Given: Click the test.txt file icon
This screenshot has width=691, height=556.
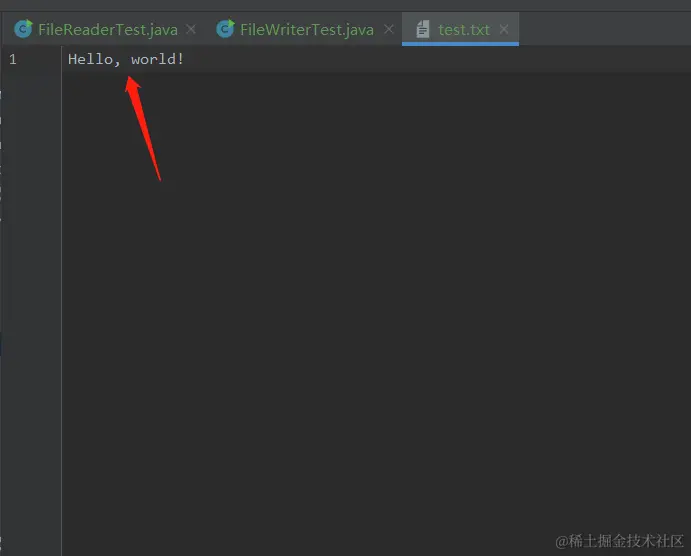Looking at the screenshot, I should pos(423,29).
